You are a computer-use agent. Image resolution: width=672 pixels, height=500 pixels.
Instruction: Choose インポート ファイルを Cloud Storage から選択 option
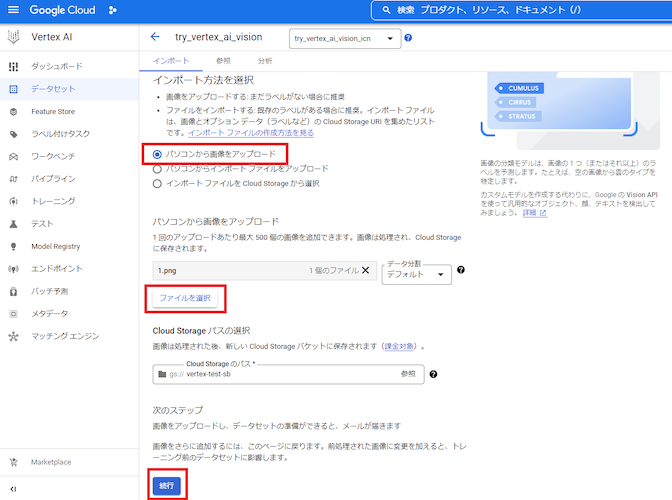tap(157, 183)
